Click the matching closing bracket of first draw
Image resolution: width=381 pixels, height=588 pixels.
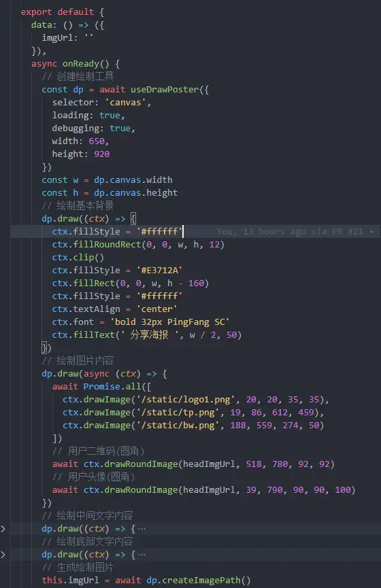pyautogui.click(x=44, y=348)
